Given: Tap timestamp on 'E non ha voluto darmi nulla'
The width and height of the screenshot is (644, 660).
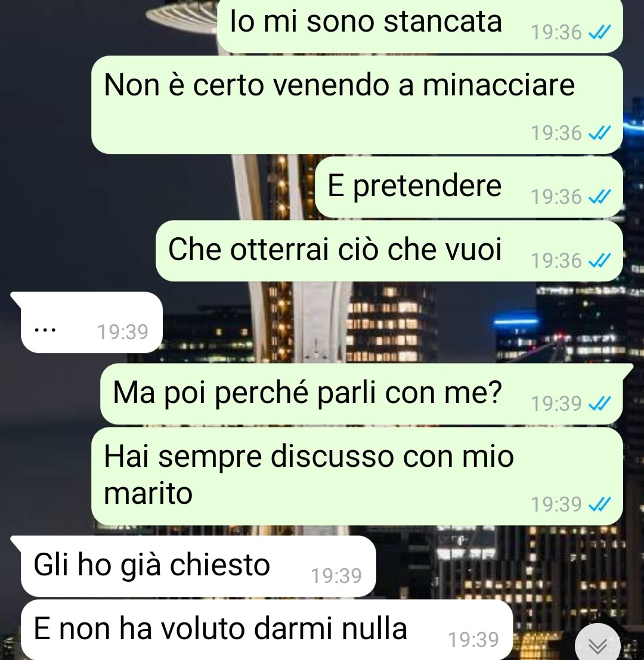Looking at the screenshot, I should [473, 639].
